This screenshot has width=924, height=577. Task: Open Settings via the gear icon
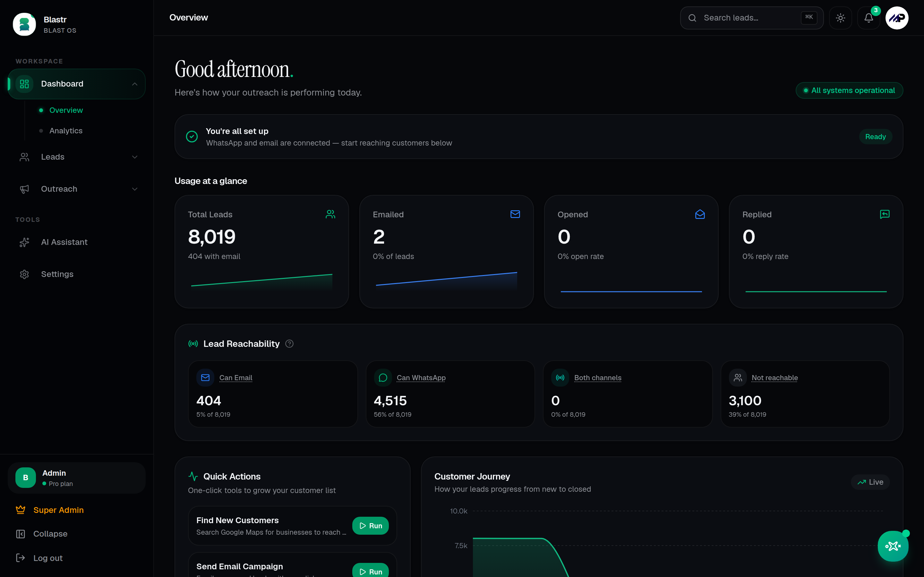click(x=24, y=274)
